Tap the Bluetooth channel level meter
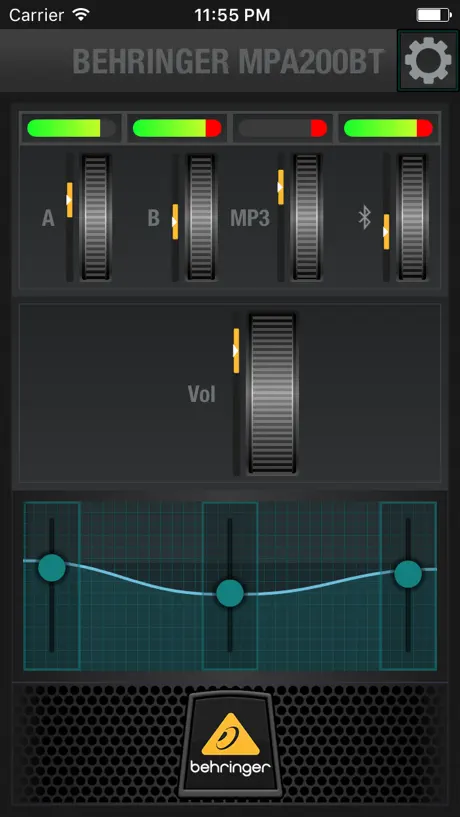Image resolution: width=460 pixels, height=817 pixels. tap(389, 128)
